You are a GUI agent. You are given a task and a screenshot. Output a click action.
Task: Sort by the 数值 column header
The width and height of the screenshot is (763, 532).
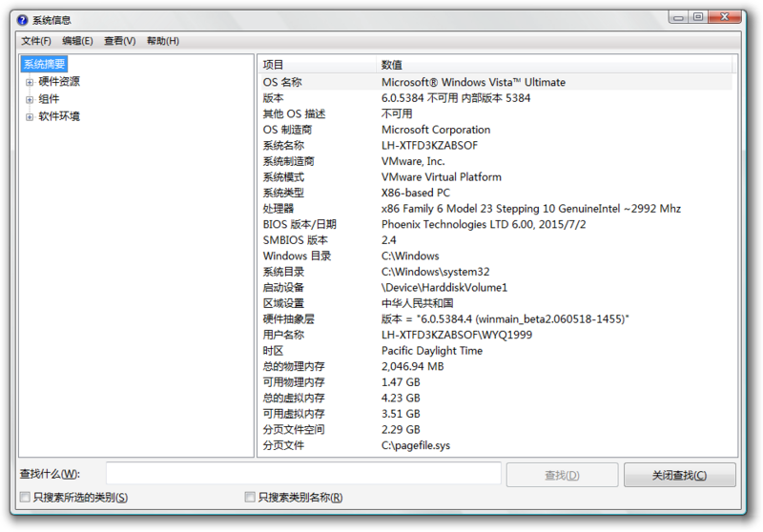click(x=554, y=64)
